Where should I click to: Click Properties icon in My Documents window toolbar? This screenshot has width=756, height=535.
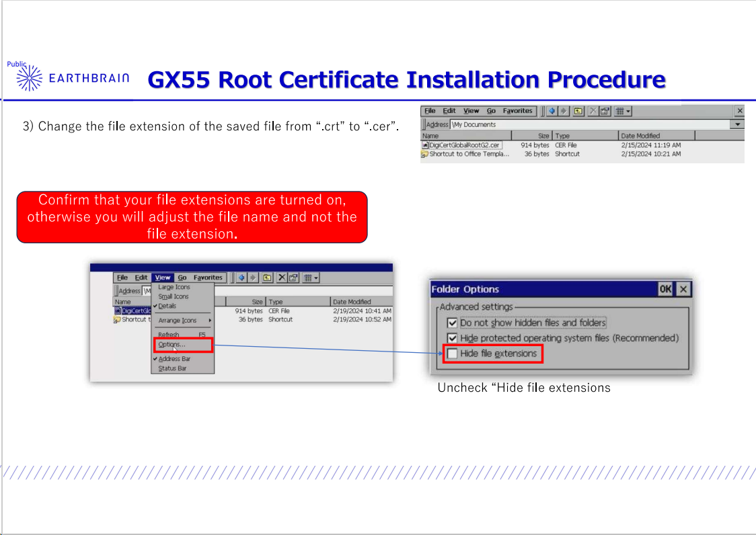point(605,111)
